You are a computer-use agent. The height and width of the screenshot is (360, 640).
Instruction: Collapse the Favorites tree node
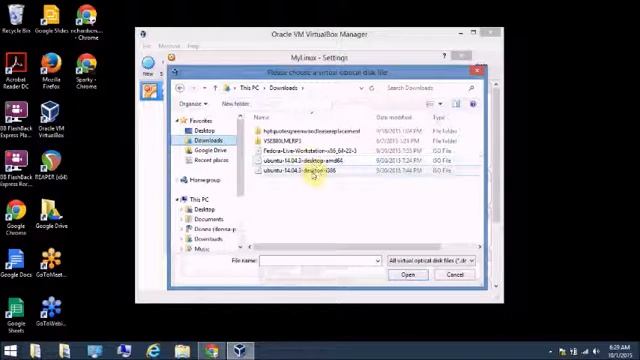click(177, 120)
